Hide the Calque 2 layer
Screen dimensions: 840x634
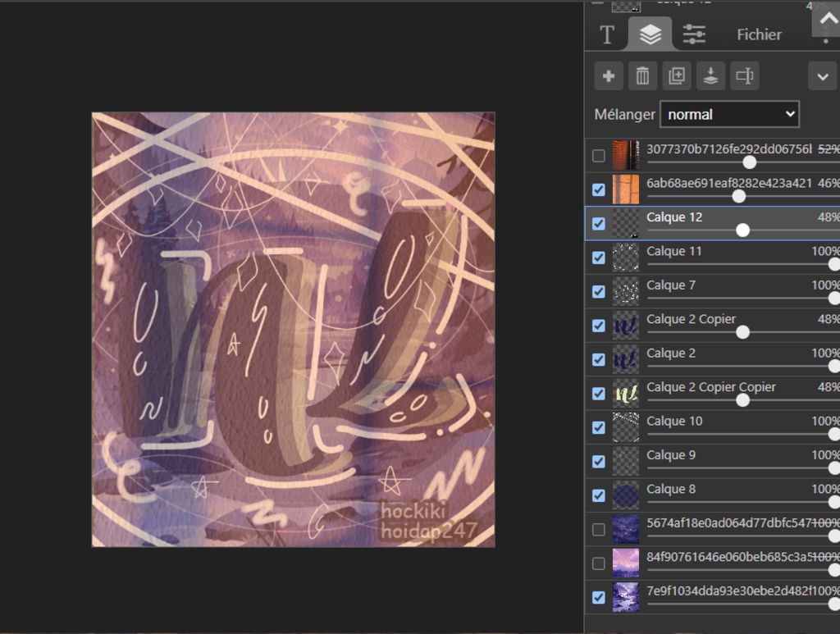coord(599,360)
